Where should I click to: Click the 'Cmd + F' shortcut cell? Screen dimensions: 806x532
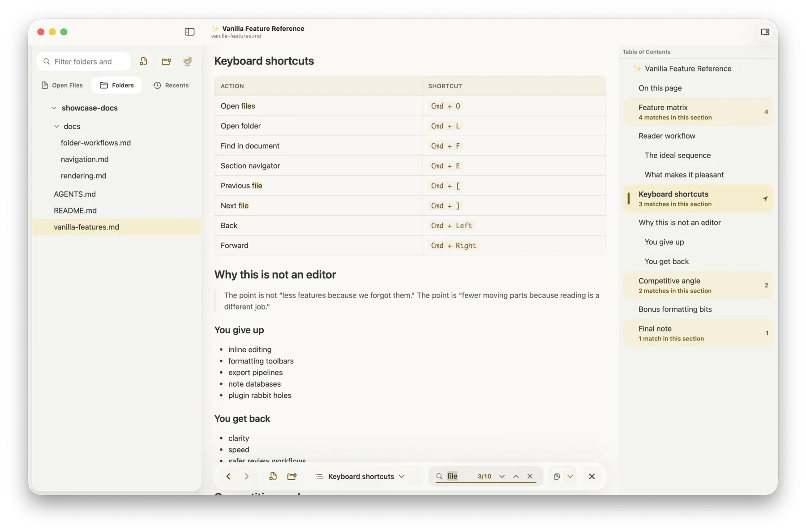pos(514,146)
